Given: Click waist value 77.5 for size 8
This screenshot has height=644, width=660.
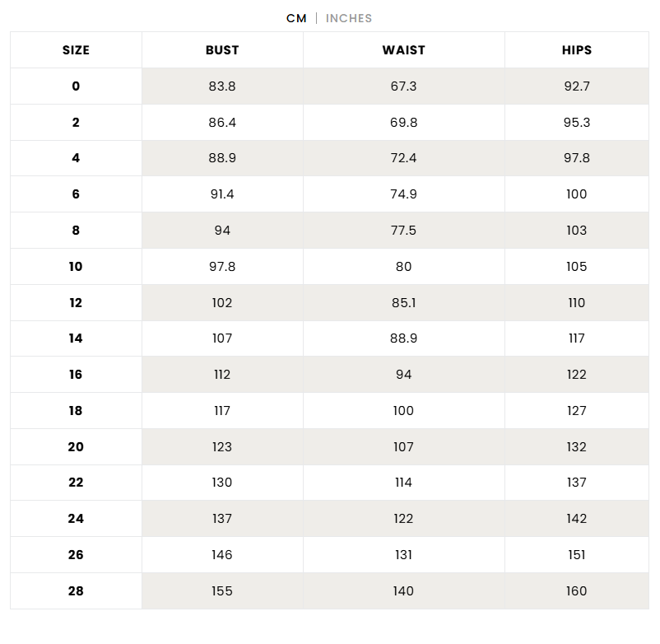Looking at the screenshot, I should [x=403, y=231].
